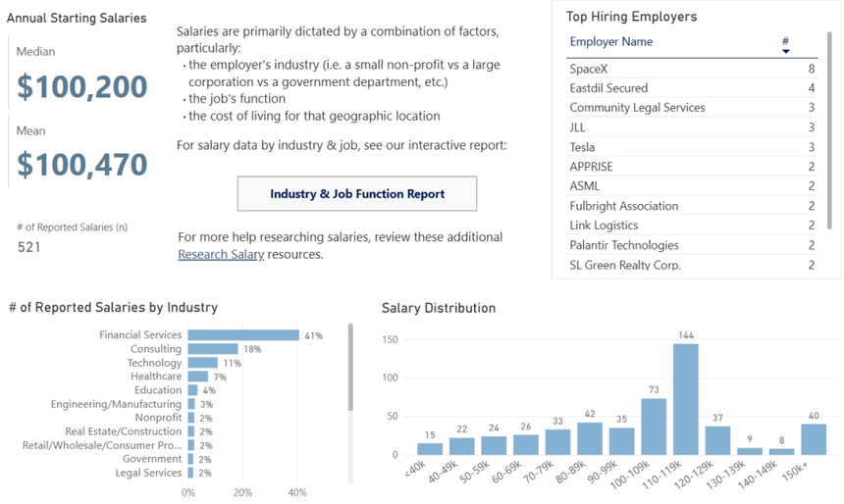The width and height of the screenshot is (844, 504).
Task: Select the Fulbright Association row
Action: coord(692,206)
